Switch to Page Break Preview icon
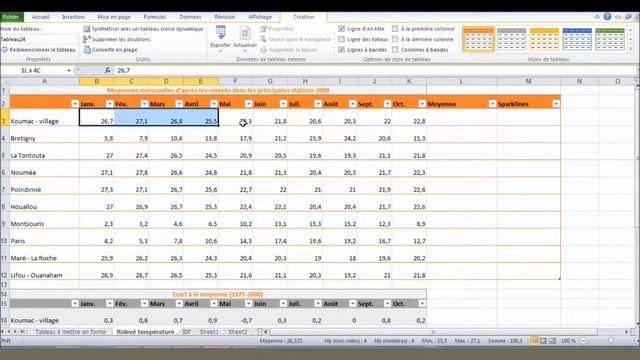Image resolution: width=640 pixels, height=360 pixels. [552, 341]
